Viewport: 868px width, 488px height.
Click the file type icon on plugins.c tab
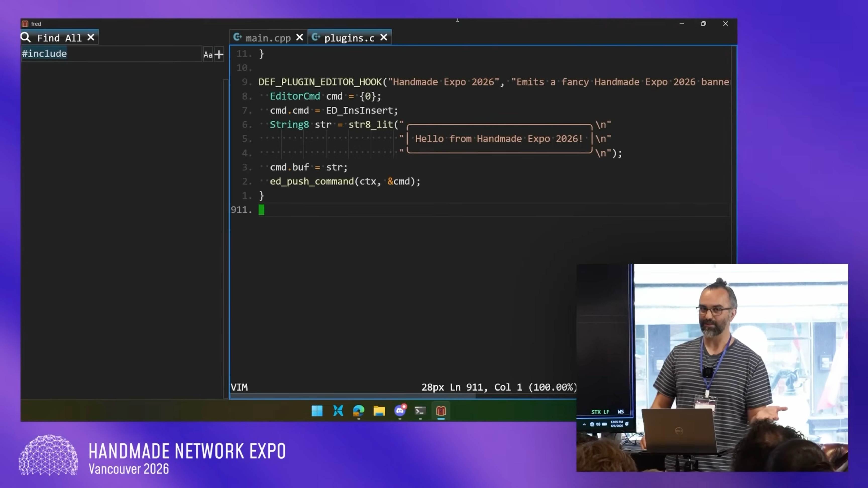(x=316, y=37)
